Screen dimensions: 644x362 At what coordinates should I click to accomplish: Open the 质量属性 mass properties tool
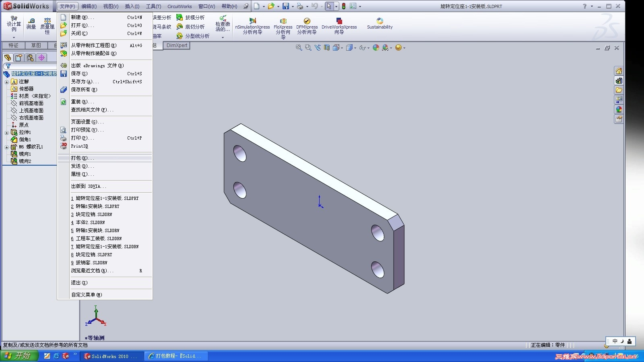(x=47, y=26)
